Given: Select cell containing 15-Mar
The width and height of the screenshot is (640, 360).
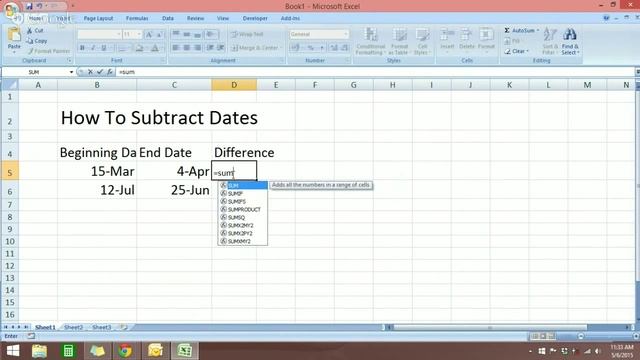Looking at the screenshot, I should click(97, 171).
